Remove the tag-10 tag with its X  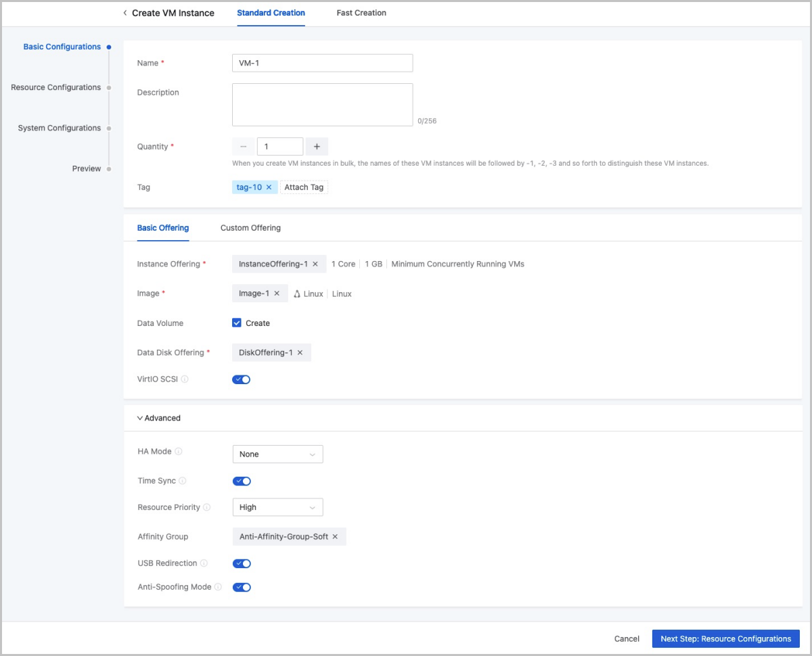(269, 187)
